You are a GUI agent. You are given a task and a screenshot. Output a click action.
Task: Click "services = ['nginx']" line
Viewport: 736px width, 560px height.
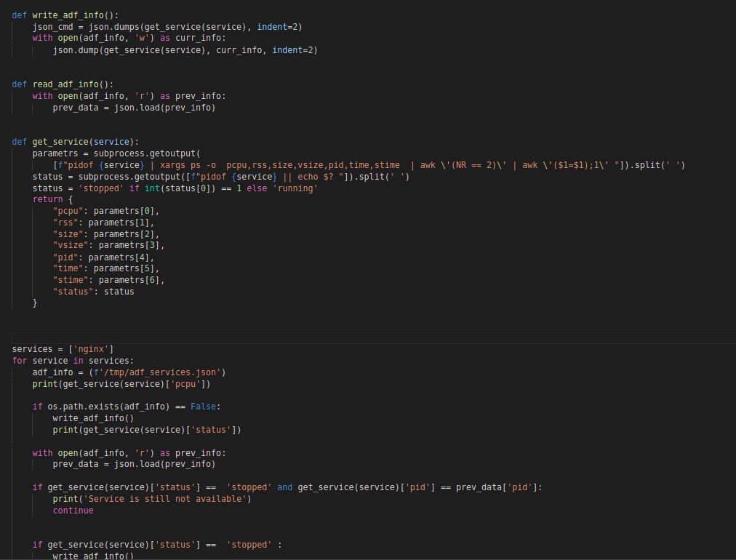63,349
